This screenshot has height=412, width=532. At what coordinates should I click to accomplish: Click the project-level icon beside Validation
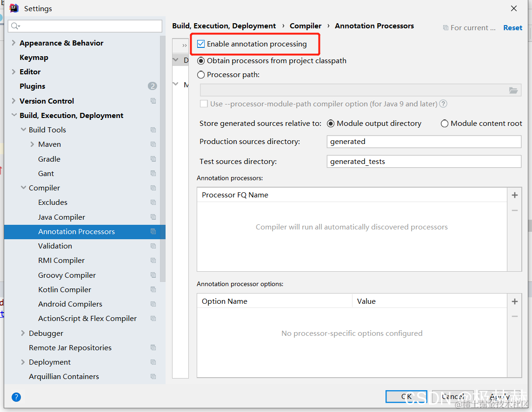[x=153, y=246]
